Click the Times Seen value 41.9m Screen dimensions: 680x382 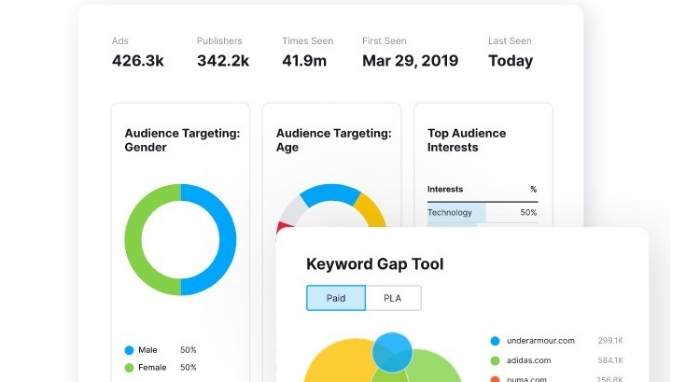tap(304, 61)
